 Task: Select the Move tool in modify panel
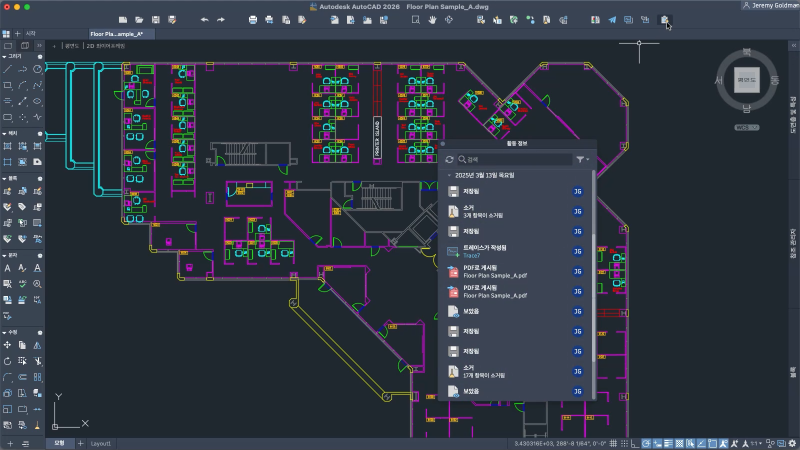[7, 345]
